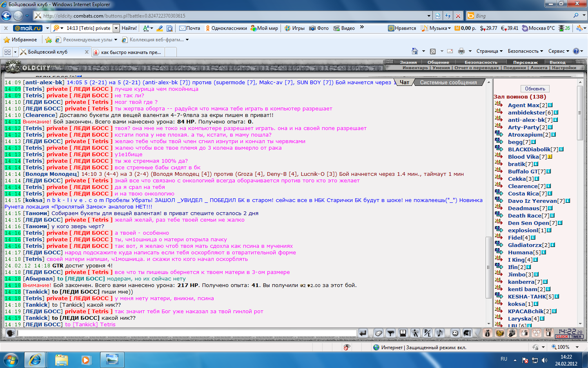Click the two-person friends icon
The width and height of the screenshot is (588, 368).
coord(524,333)
